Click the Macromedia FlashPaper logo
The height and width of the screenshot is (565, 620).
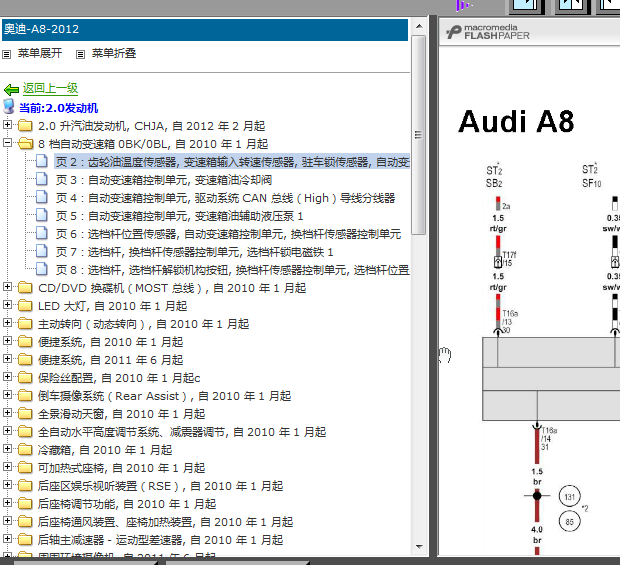coord(488,32)
